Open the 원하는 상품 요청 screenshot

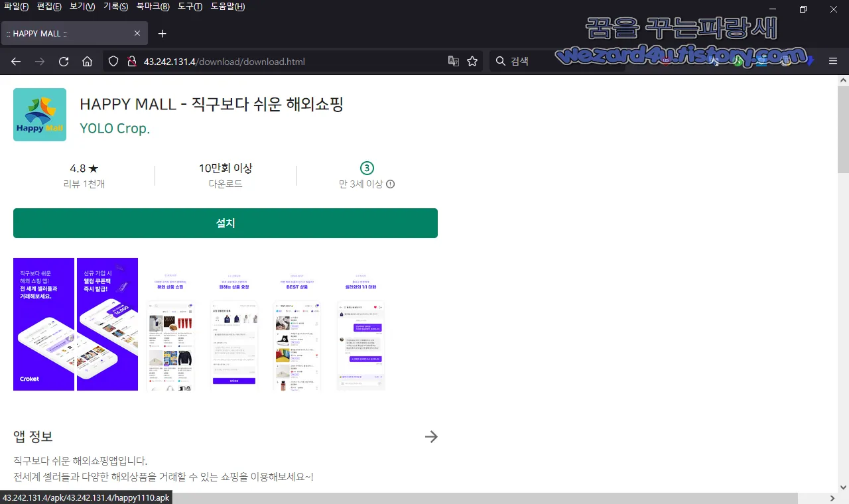pos(233,324)
